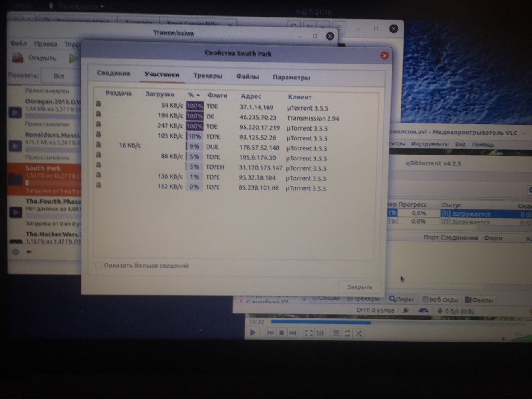This screenshot has height=399, width=532.
Task: Sort peers by Загрузка column header
Action: pyautogui.click(x=160, y=94)
